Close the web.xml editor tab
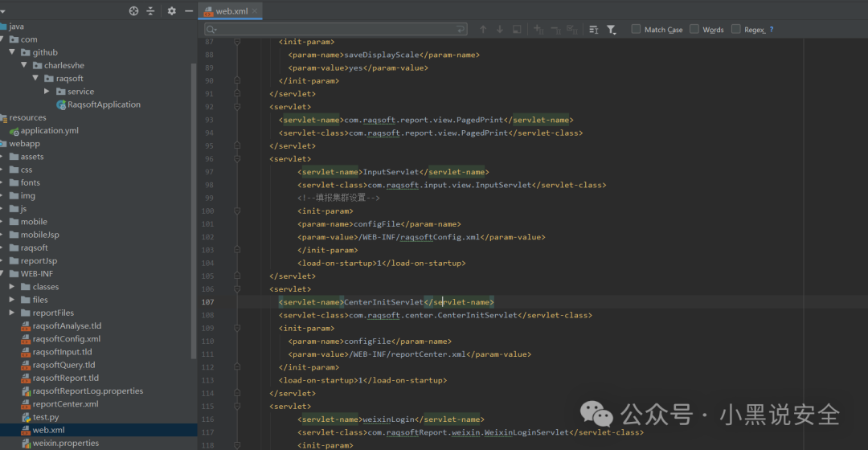 (x=255, y=11)
